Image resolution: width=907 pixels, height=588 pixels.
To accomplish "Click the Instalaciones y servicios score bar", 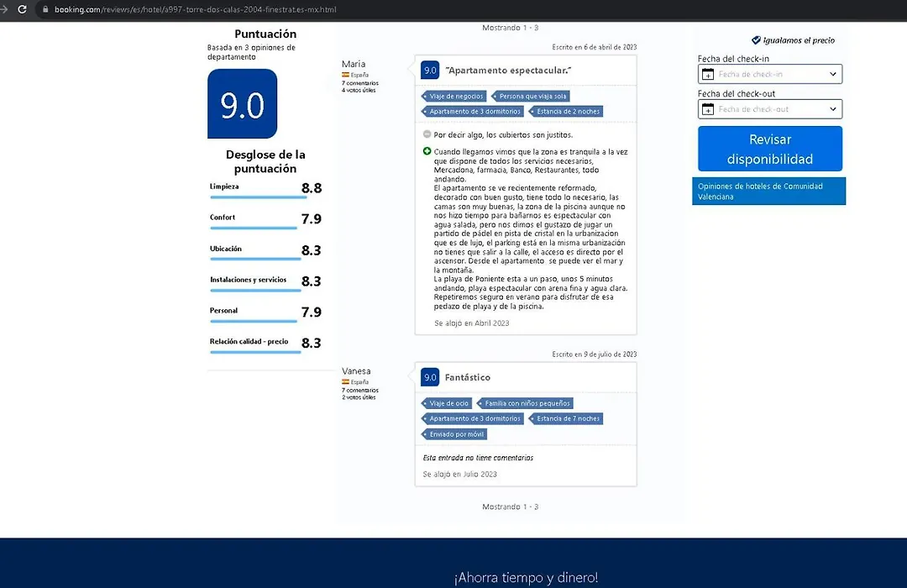I will coord(255,291).
